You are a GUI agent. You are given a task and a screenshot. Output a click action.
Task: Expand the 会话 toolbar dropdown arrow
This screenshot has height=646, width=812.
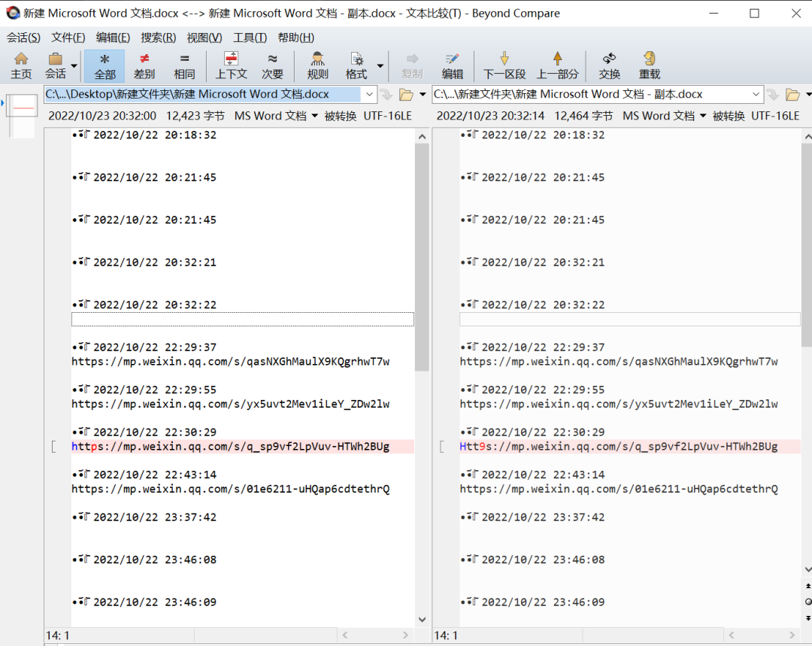[x=74, y=65]
